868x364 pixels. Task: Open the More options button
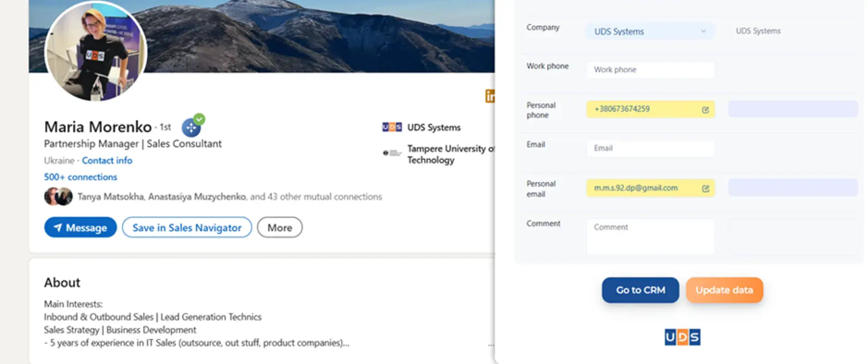coord(280,227)
